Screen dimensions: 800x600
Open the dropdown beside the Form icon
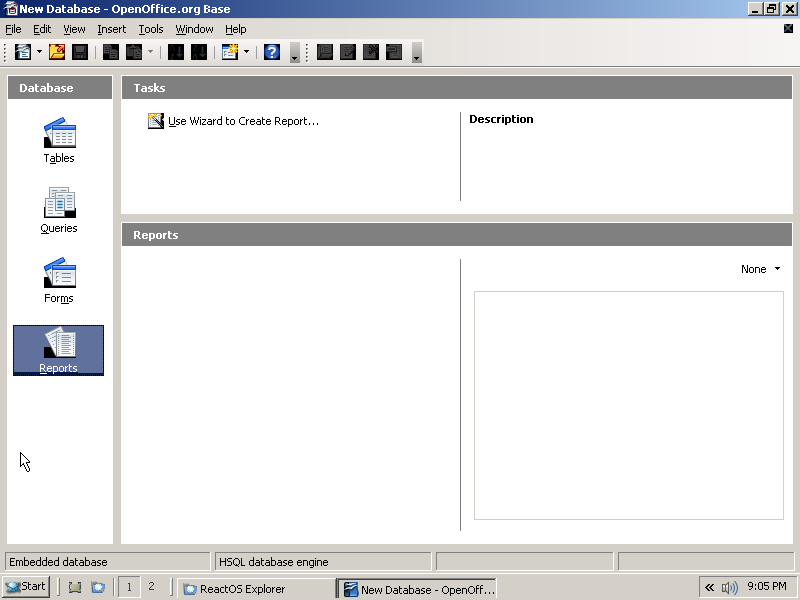click(x=246, y=52)
